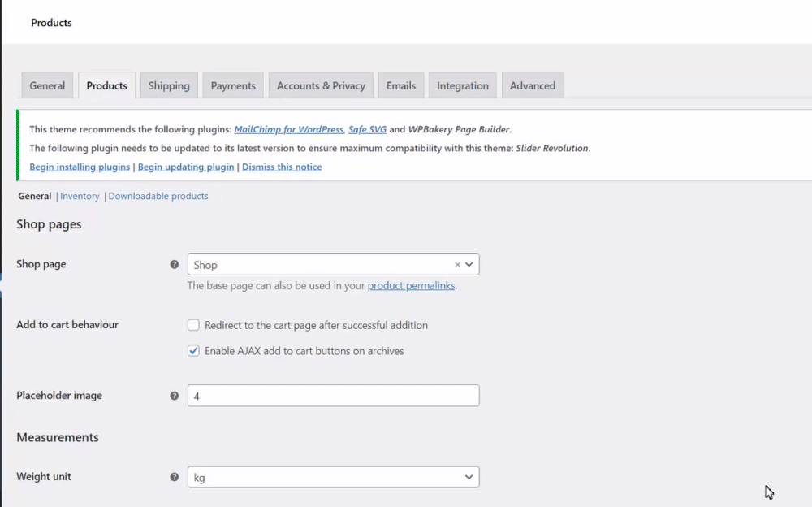Click the Placeholder image help icon

click(x=174, y=396)
